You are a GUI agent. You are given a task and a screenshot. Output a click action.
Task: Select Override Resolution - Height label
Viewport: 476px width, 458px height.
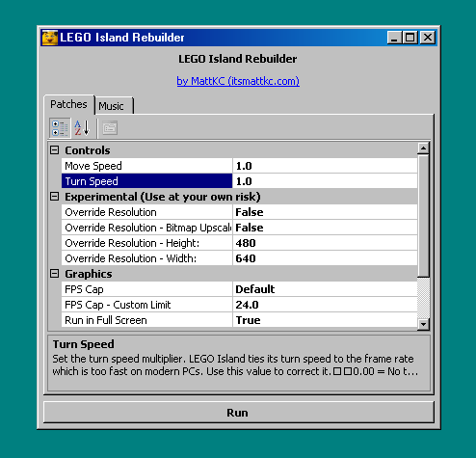146,243
